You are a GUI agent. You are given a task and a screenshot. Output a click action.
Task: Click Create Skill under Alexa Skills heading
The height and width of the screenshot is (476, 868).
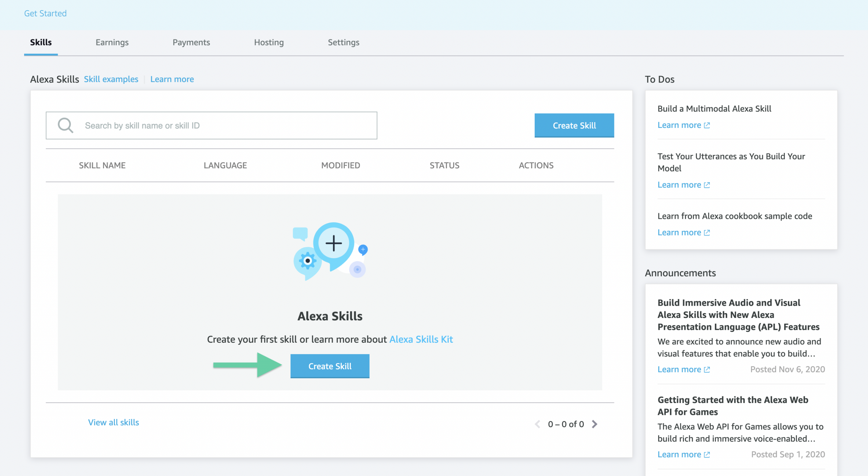click(x=330, y=366)
